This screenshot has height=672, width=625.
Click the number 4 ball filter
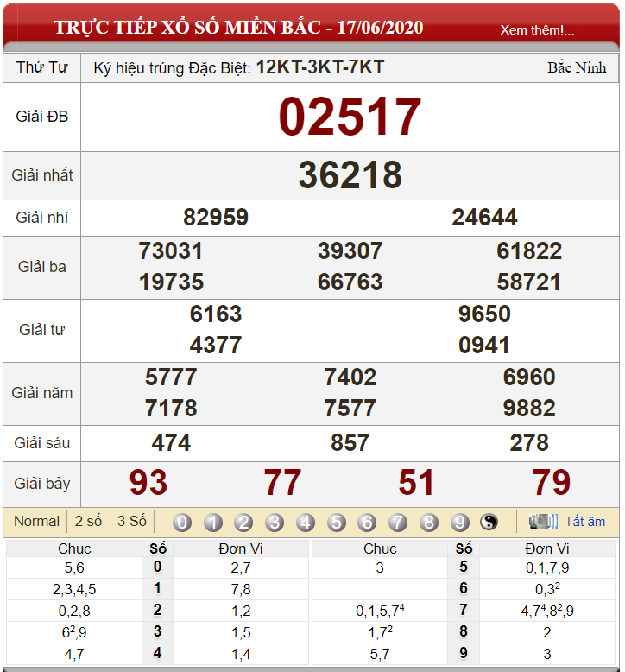click(306, 523)
